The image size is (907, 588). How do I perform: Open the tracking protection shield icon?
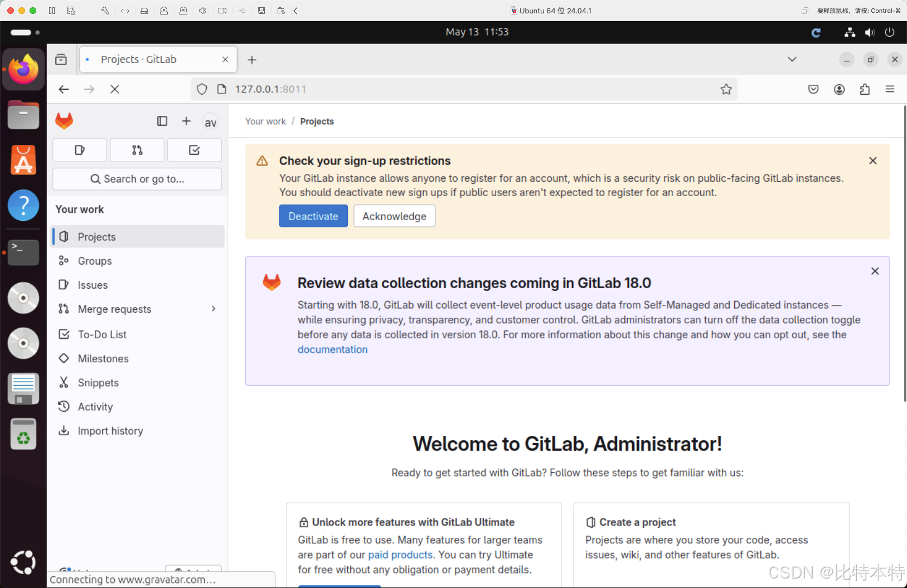click(x=202, y=89)
